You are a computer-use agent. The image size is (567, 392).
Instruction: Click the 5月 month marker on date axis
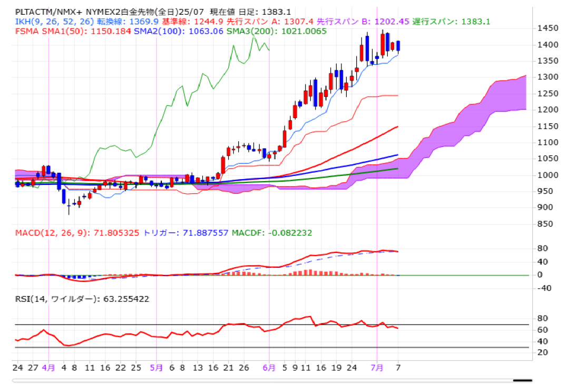(156, 368)
